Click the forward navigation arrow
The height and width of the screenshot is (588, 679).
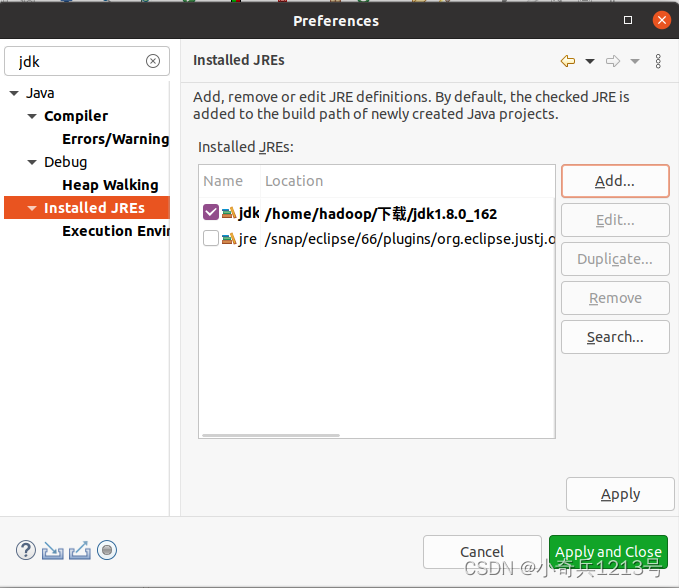[x=613, y=61]
